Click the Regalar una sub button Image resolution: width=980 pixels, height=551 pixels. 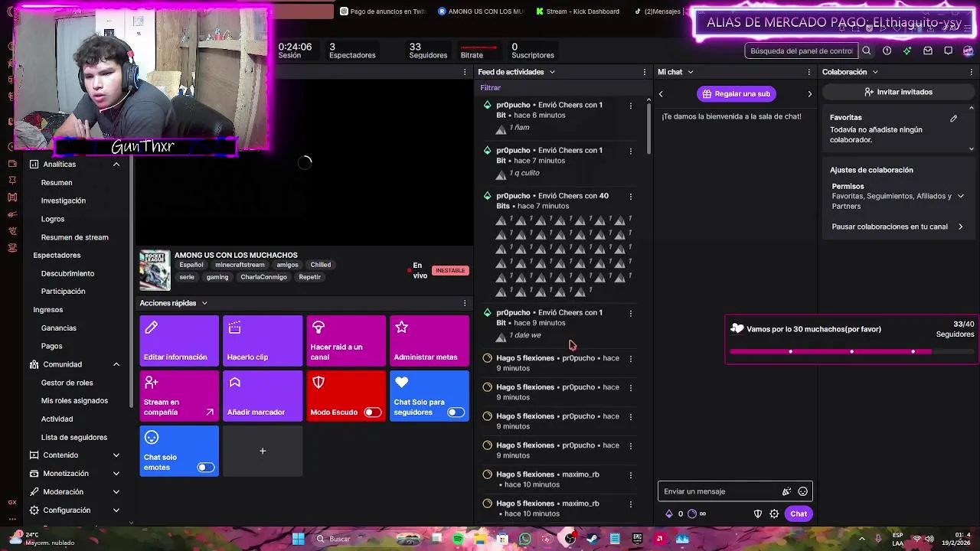click(736, 93)
